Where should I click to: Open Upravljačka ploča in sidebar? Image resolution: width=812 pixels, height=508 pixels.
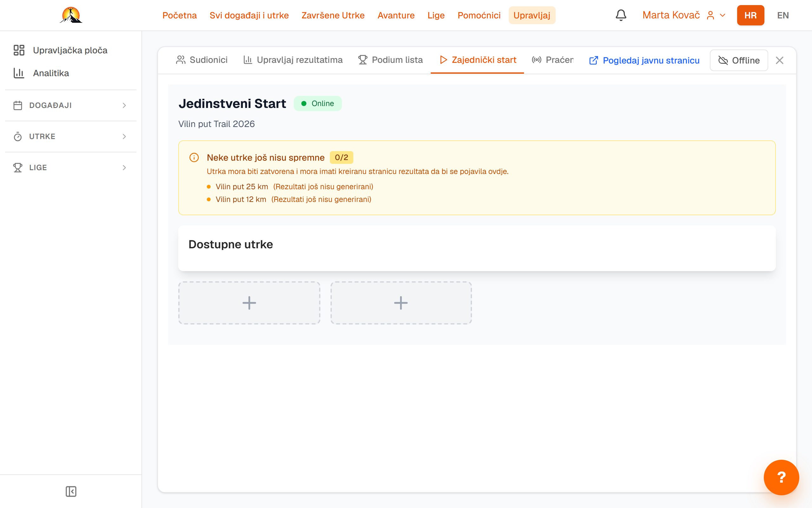[70, 50]
